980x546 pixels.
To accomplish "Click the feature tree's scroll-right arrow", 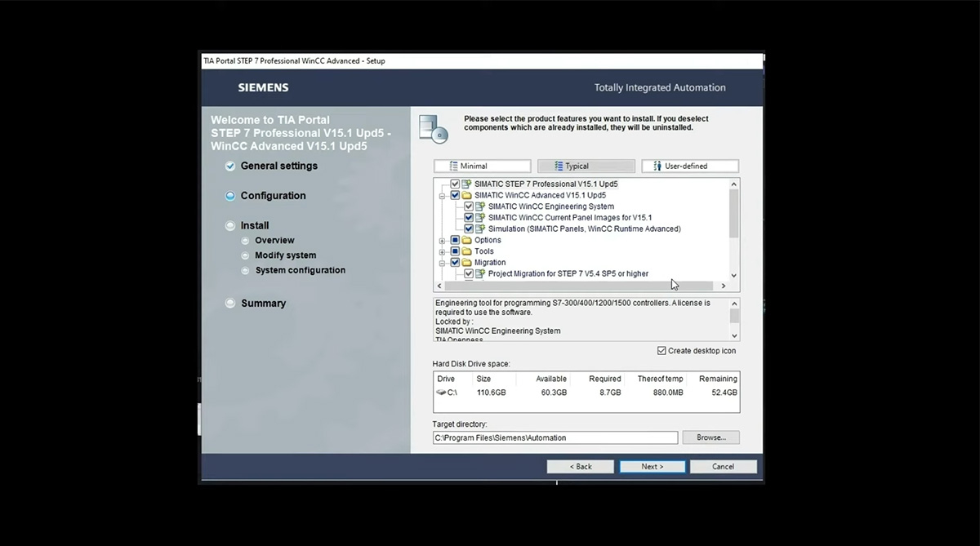I will tap(723, 286).
